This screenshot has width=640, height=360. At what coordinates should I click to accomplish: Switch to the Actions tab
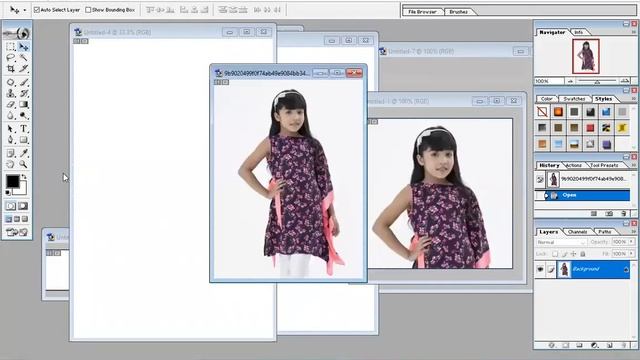click(573, 165)
